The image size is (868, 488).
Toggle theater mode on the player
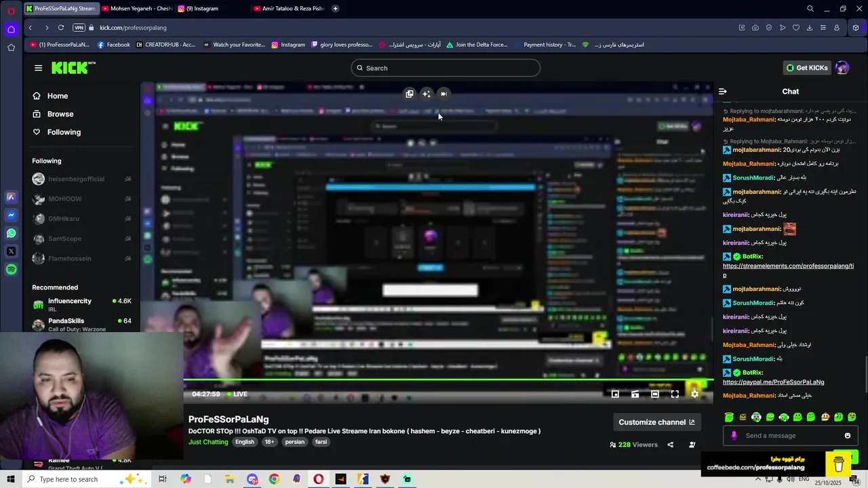point(655,394)
